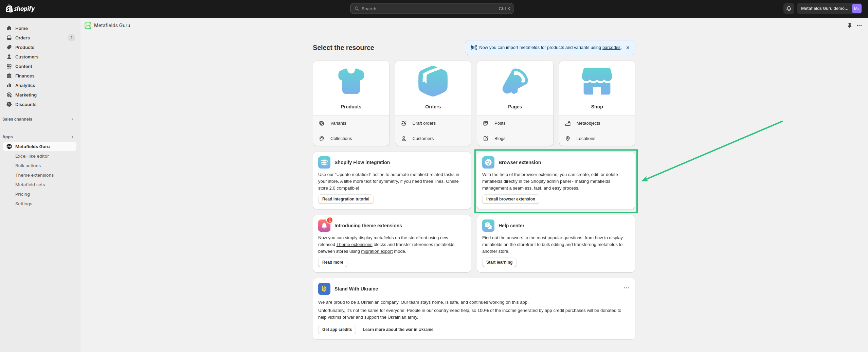Open Analytics in the sidebar

coord(39,85)
